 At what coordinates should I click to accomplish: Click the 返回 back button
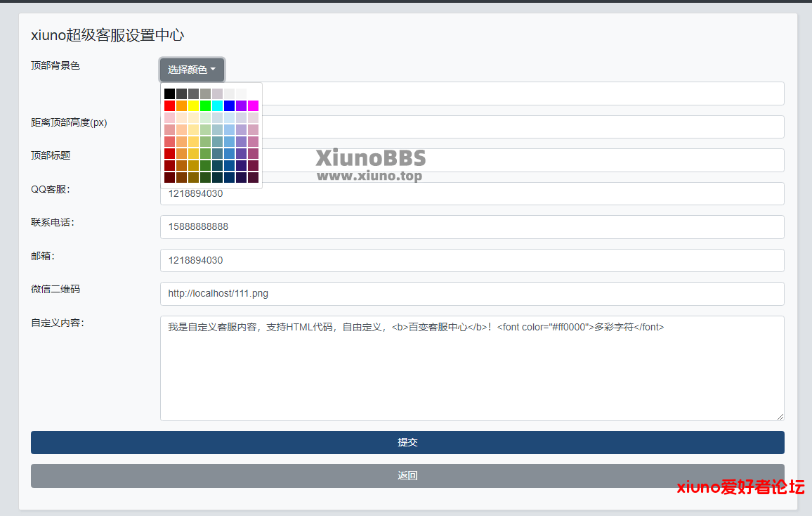point(407,476)
